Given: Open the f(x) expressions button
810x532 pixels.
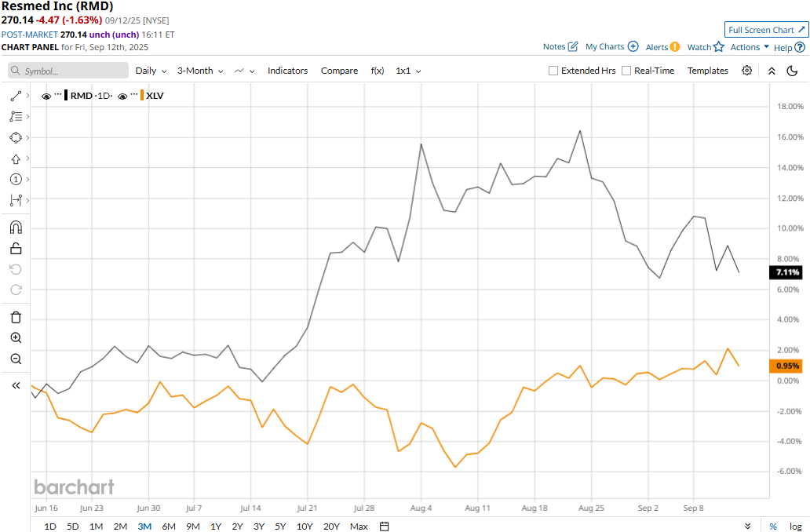Looking at the screenshot, I should tap(377, 71).
